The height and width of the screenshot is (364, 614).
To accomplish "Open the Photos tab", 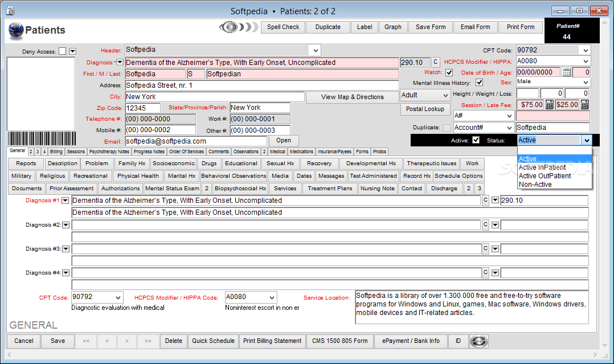I will click(379, 152).
